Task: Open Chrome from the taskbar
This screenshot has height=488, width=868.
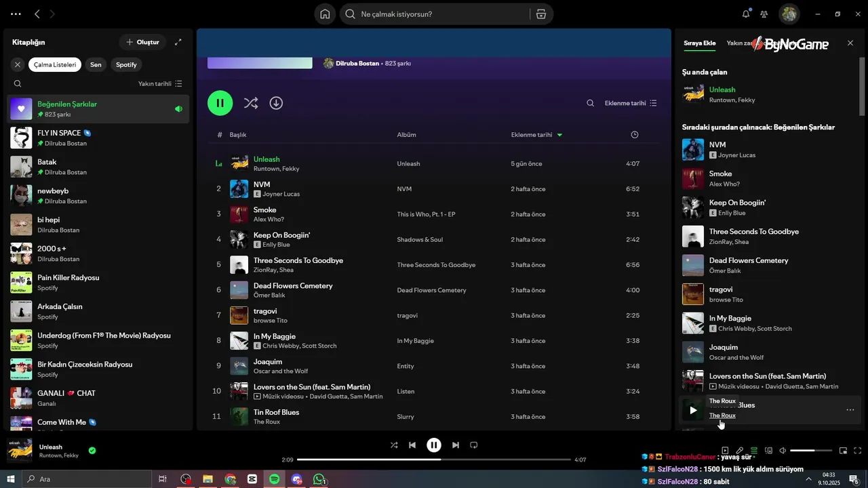Action: click(x=231, y=479)
